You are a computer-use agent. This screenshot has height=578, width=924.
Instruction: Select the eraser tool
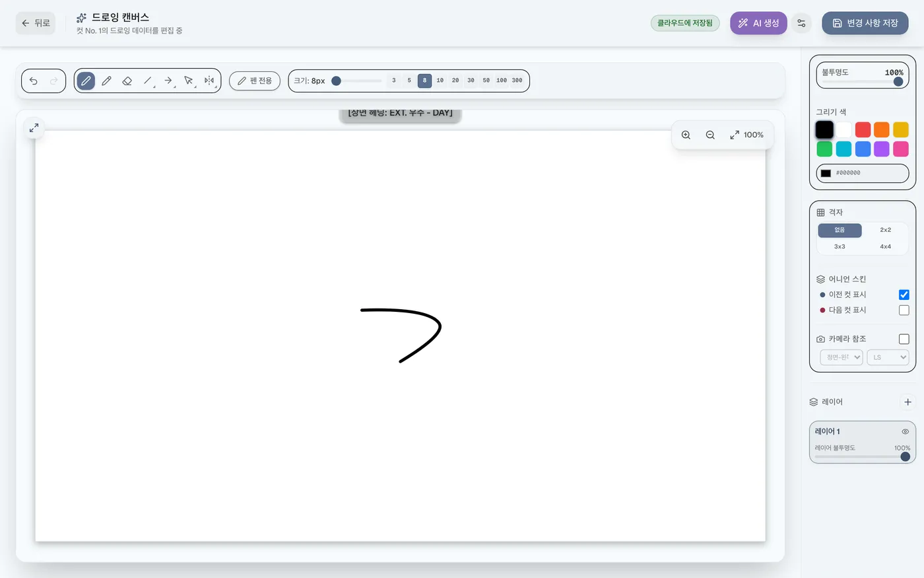tap(127, 81)
